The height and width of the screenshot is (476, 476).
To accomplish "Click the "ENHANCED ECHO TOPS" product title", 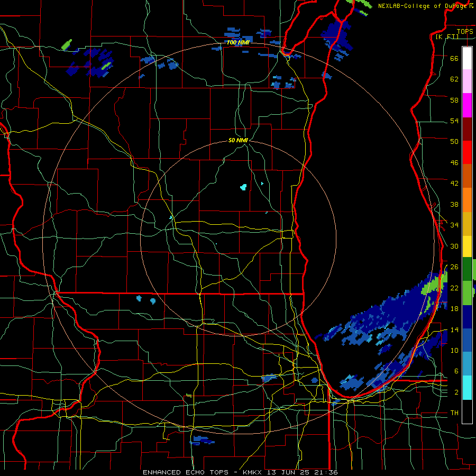I will (x=185, y=472).
